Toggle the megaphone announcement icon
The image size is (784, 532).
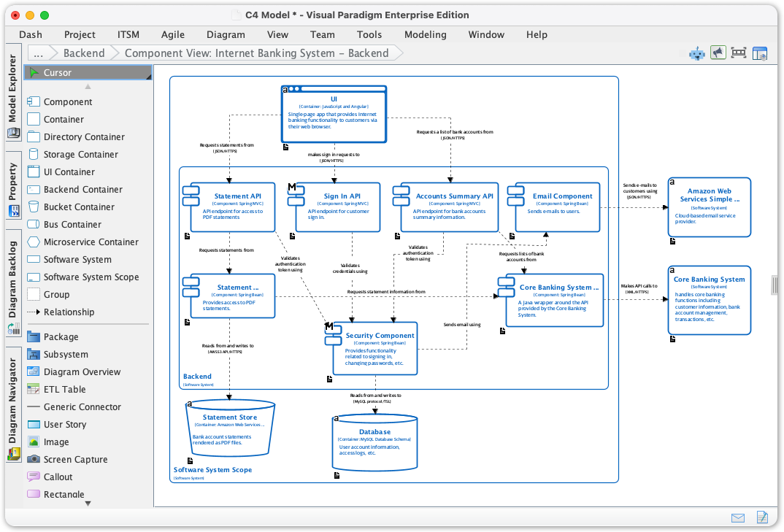click(x=718, y=53)
